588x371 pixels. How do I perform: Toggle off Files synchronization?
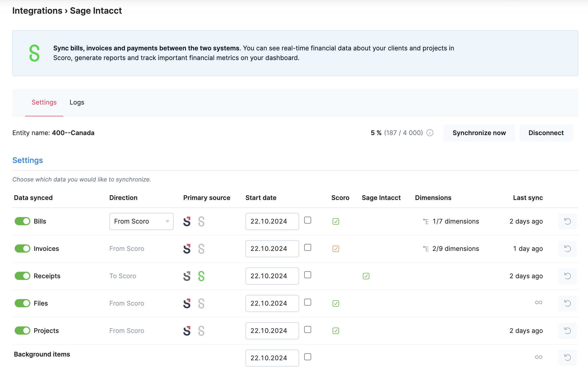pos(23,303)
